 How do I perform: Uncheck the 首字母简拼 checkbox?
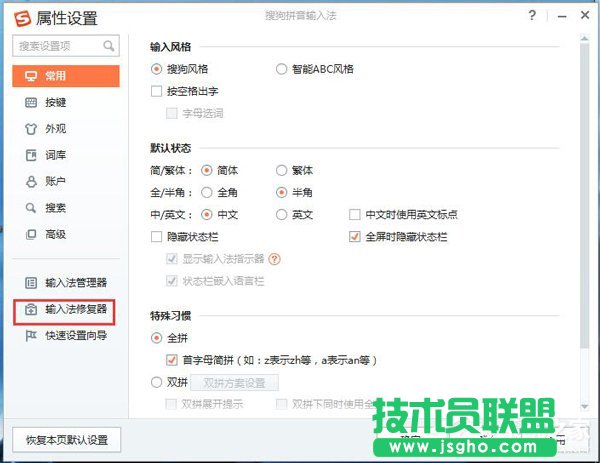pos(172,359)
